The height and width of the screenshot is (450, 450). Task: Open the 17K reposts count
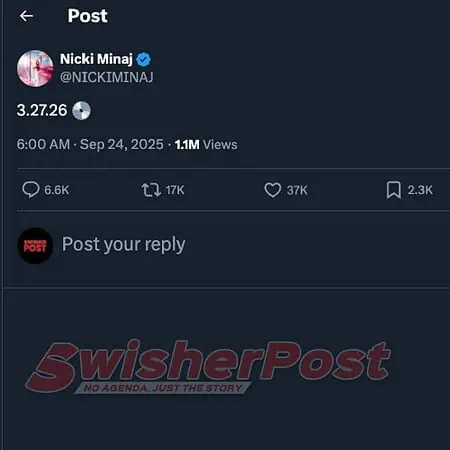[x=175, y=190]
